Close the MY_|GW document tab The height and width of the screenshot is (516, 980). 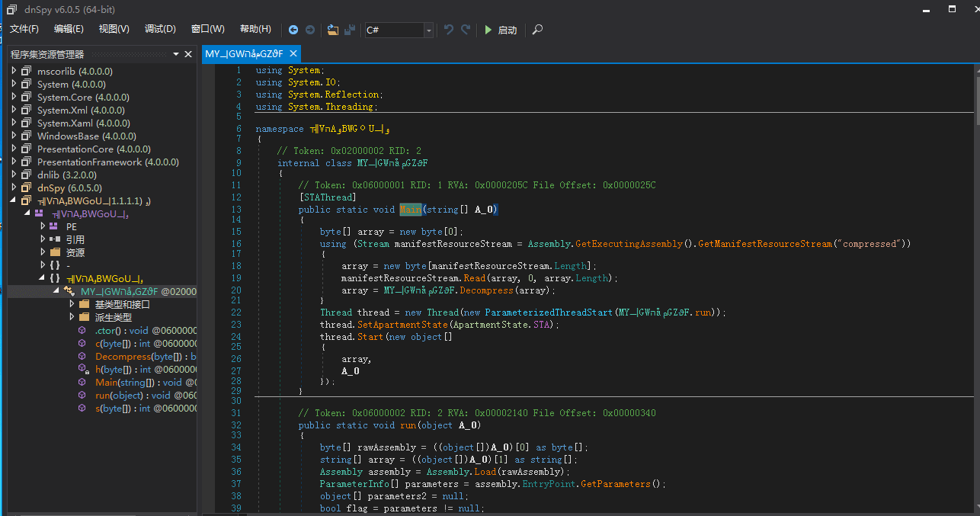pos(292,54)
